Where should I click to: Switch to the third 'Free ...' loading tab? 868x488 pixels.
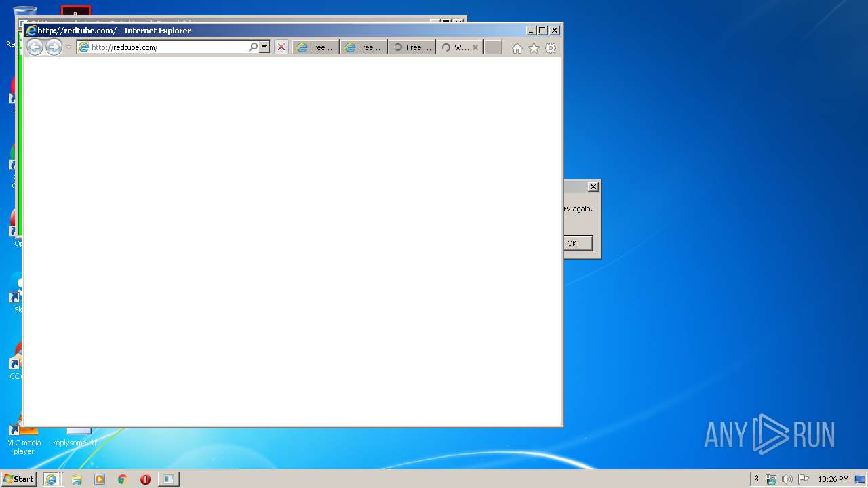(412, 47)
